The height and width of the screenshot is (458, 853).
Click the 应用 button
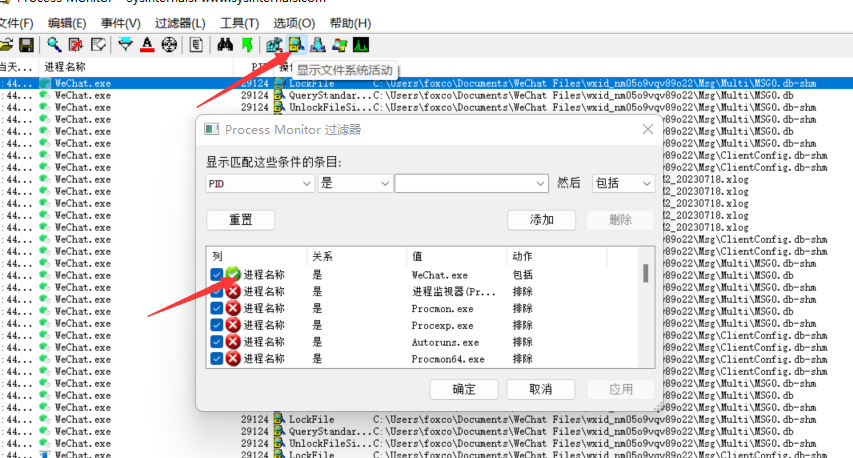coord(621,389)
